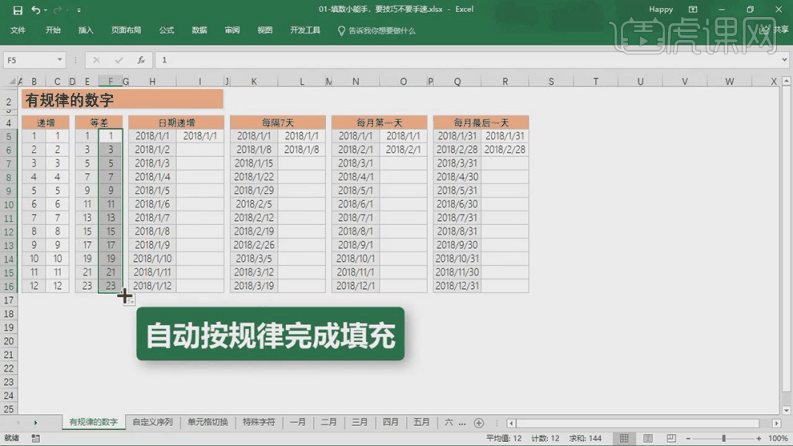
Task: Select row 17 header
Action: coord(9,300)
